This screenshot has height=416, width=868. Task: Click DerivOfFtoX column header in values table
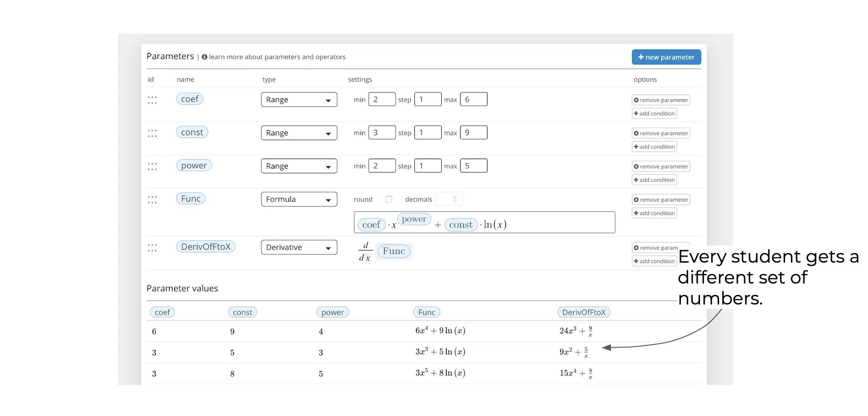click(583, 312)
